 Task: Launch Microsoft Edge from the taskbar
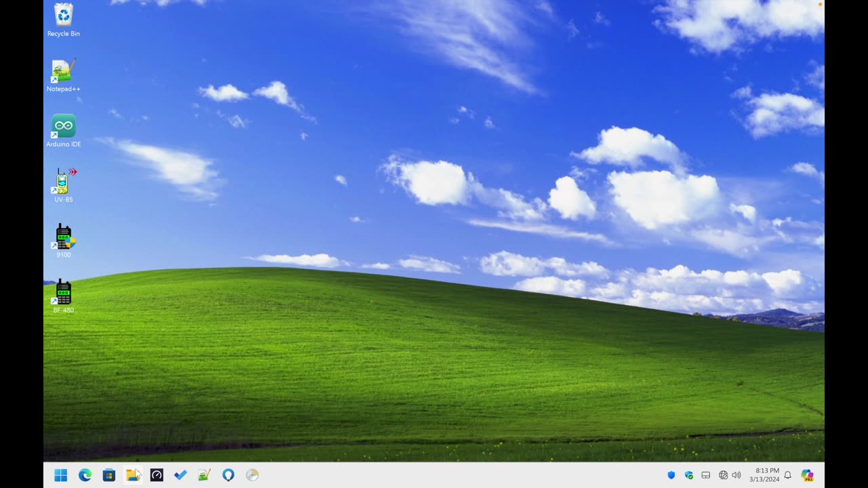(85, 475)
